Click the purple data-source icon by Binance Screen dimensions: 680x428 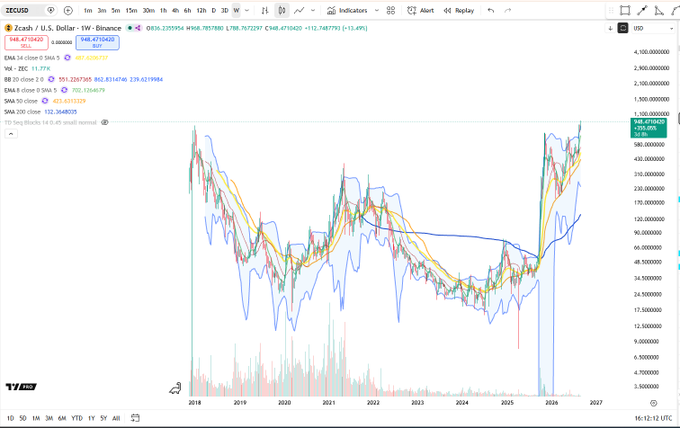pos(137,28)
